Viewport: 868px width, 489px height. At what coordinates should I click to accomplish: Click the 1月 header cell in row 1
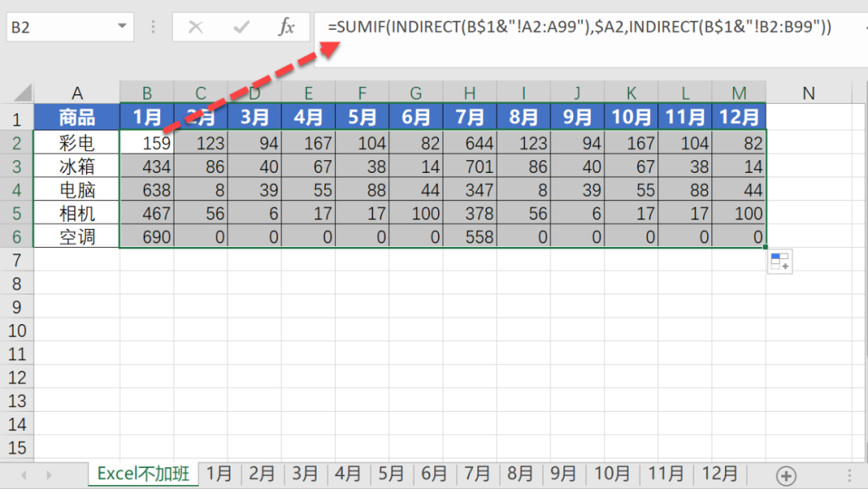(147, 117)
